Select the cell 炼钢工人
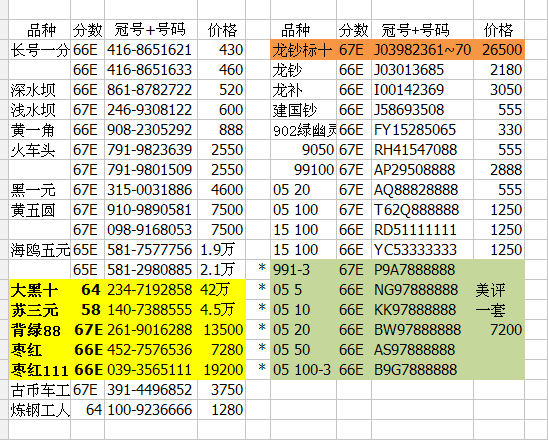Viewport: 548px width, 440px height. [x=40, y=410]
